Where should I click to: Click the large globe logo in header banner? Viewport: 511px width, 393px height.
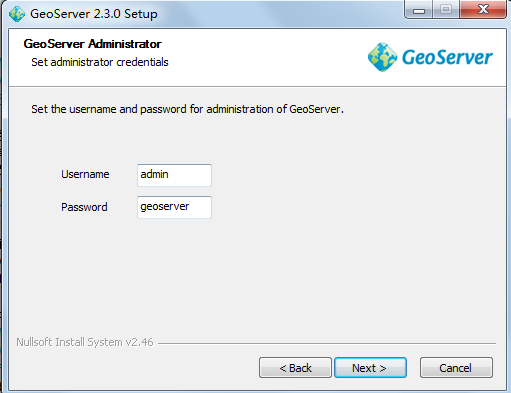[382, 57]
